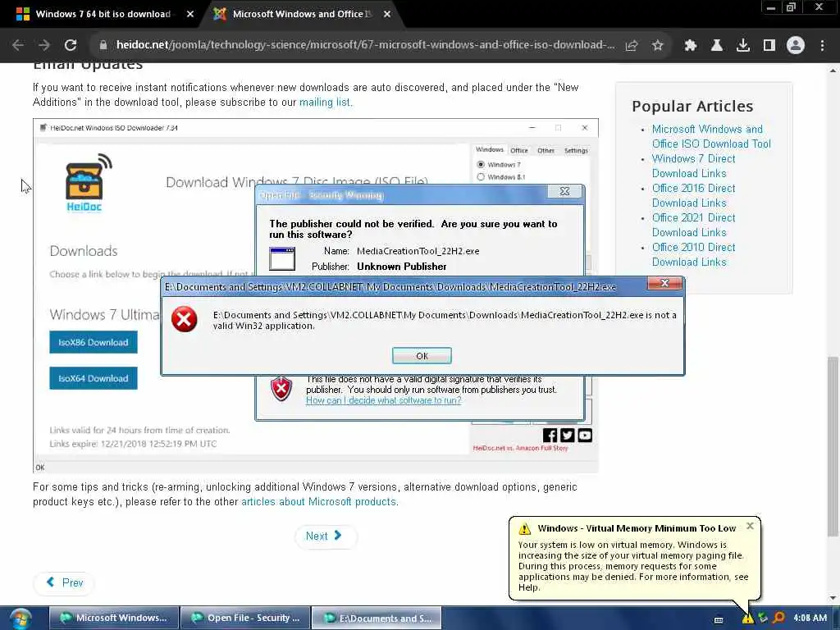Click HeiDoc.net vs. Amazon Full Story link

[x=520, y=448]
